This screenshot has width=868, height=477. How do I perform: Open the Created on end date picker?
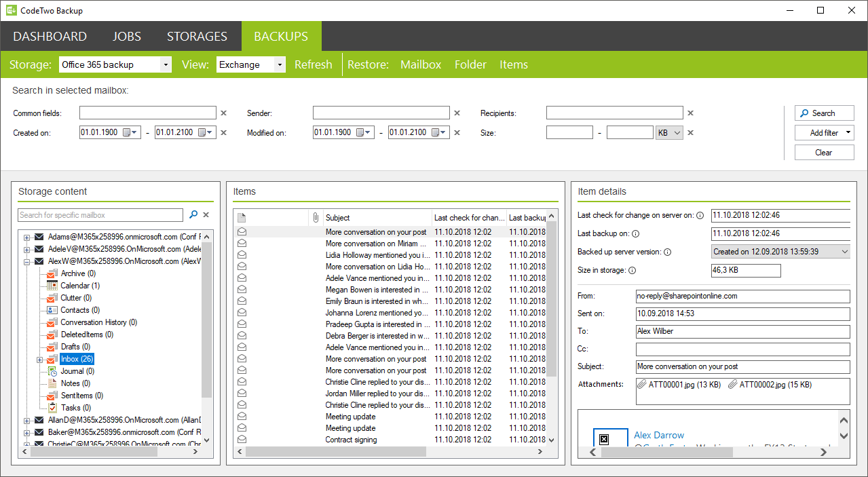point(206,133)
